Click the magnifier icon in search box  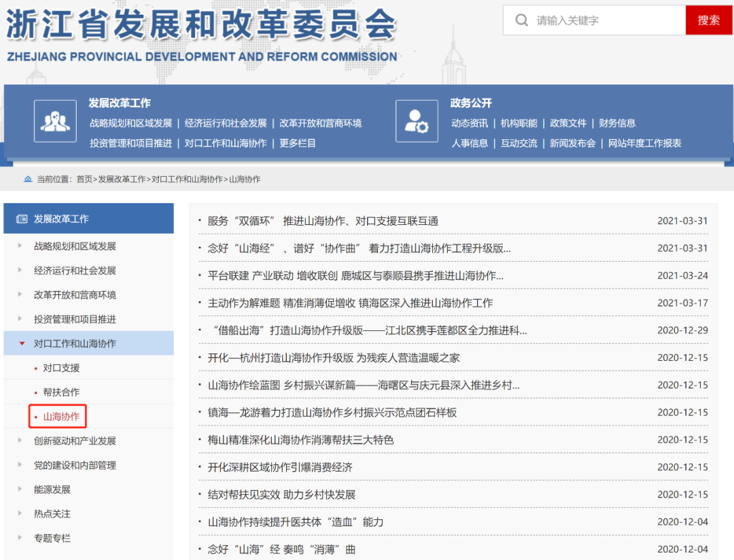pos(521,20)
